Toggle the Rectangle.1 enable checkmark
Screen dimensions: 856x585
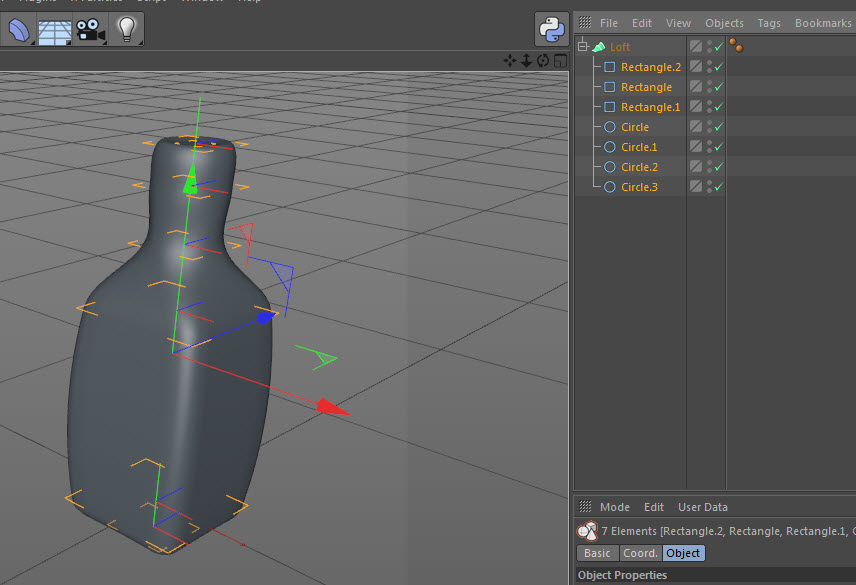[x=718, y=106]
